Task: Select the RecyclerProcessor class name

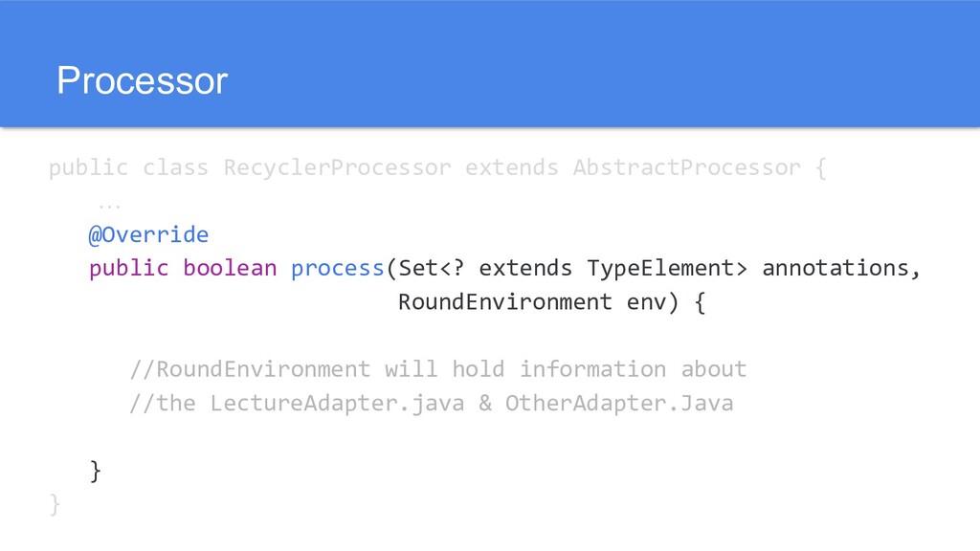Action: (x=337, y=168)
